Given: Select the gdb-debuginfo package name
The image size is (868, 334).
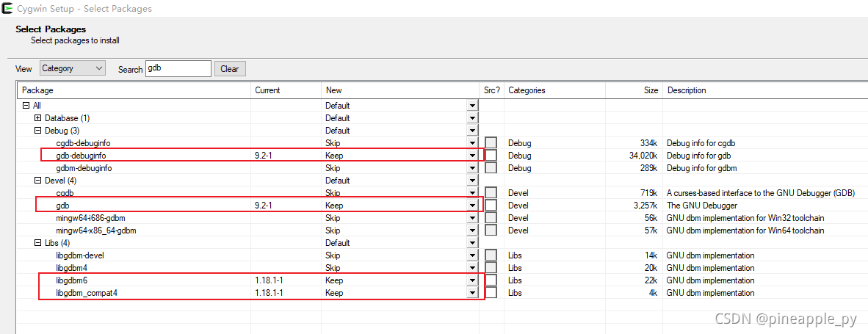Looking at the screenshot, I should click(81, 156).
